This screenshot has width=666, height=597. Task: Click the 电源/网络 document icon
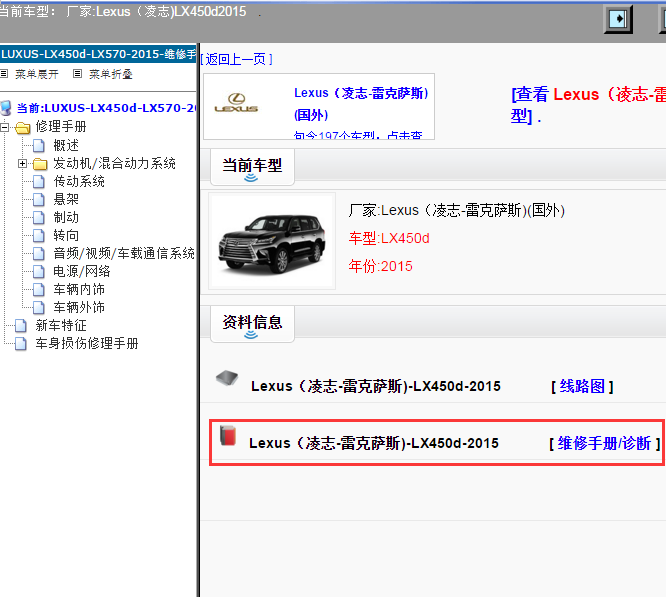(x=39, y=271)
